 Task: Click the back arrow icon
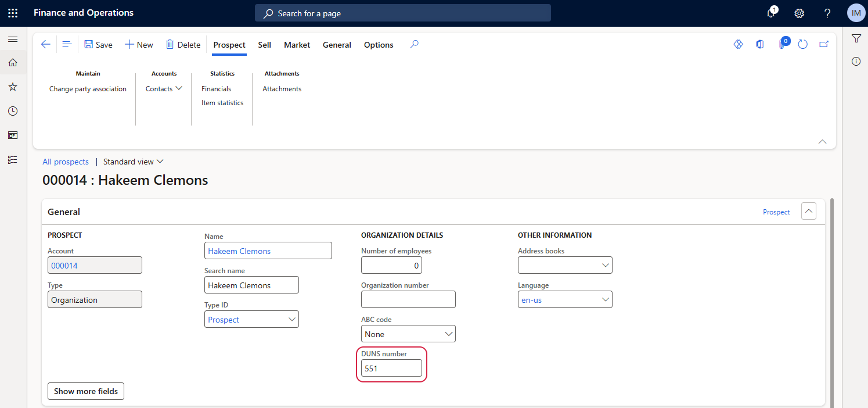(x=45, y=45)
